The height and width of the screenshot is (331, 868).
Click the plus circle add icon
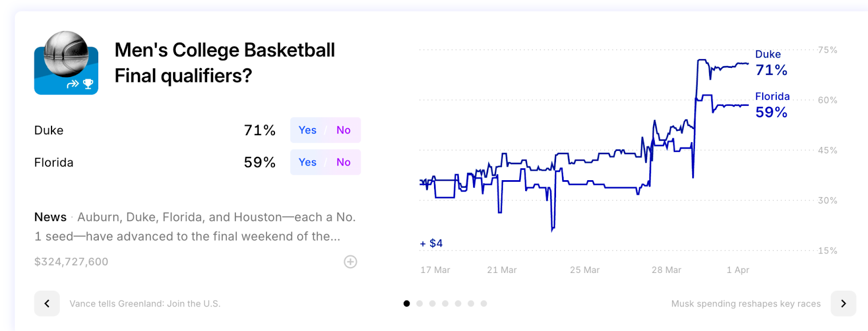(350, 262)
